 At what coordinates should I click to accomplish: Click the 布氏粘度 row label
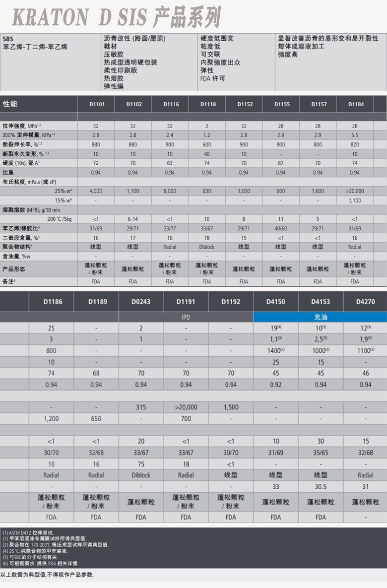click(29, 182)
